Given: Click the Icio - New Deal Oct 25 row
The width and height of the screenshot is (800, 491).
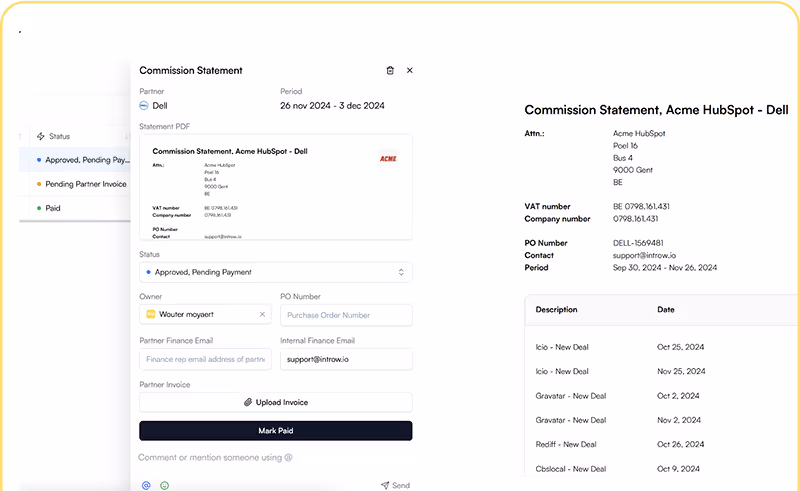Looking at the screenshot, I should (661, 347).
